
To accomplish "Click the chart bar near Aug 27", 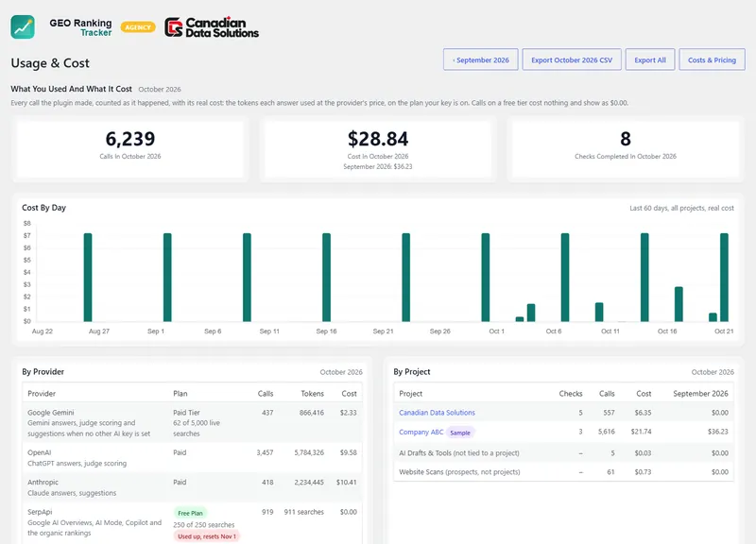I will tap(88, 277).
